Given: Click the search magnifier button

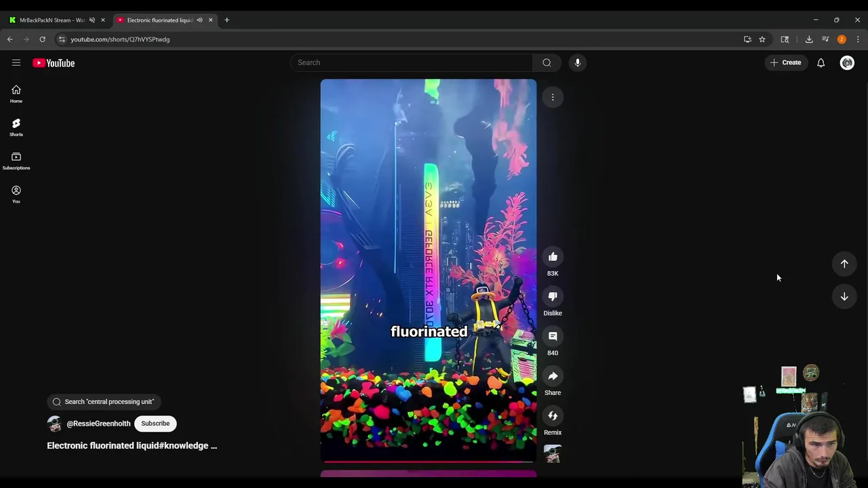Looking at the screenshot, I should (x=547, y=62).
